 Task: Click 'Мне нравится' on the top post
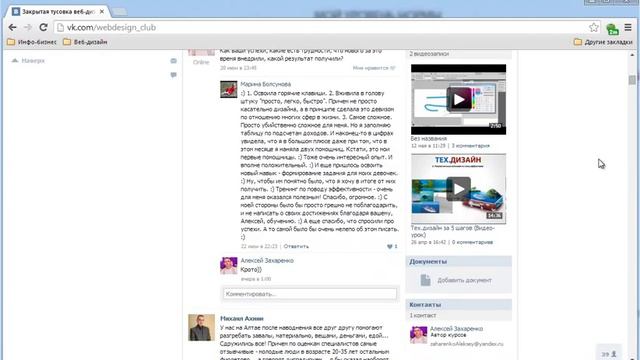(374, 68)
